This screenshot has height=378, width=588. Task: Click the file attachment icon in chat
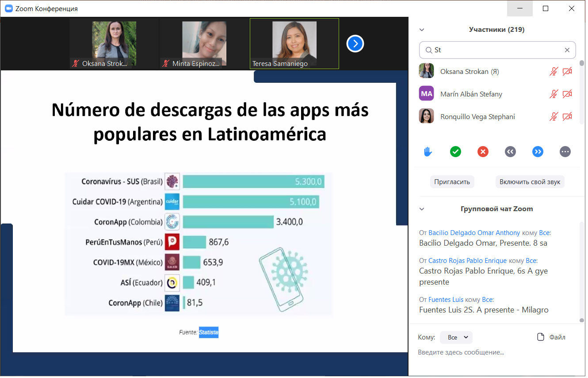[540, 337]
